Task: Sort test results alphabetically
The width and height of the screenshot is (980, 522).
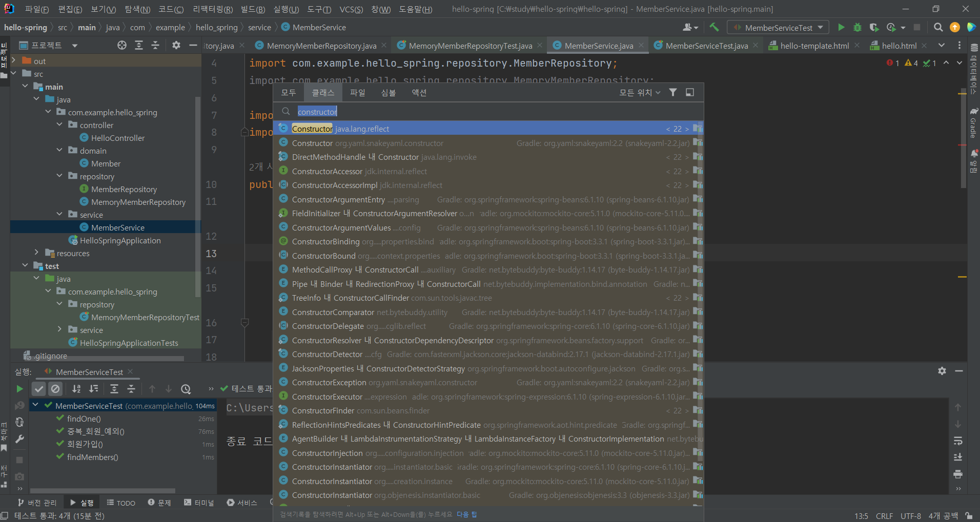Action: [x=76, y=389]
